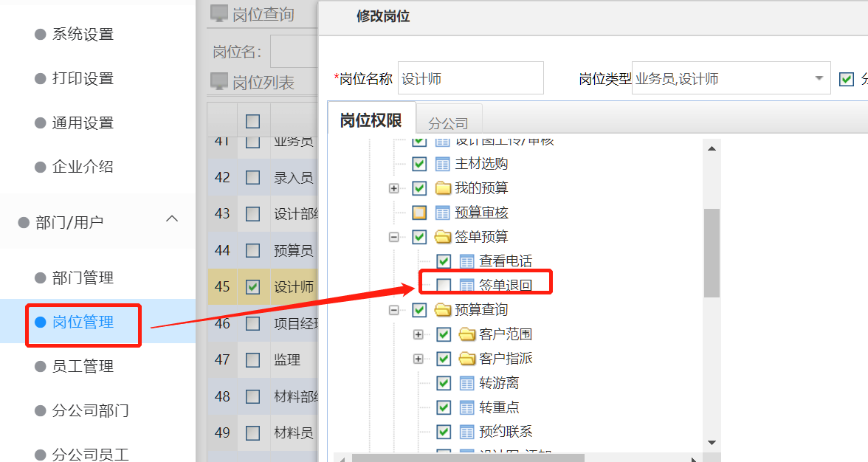Click the 签单预算 folder icon
The image size is (868, 462).
[x=443, y=237]
